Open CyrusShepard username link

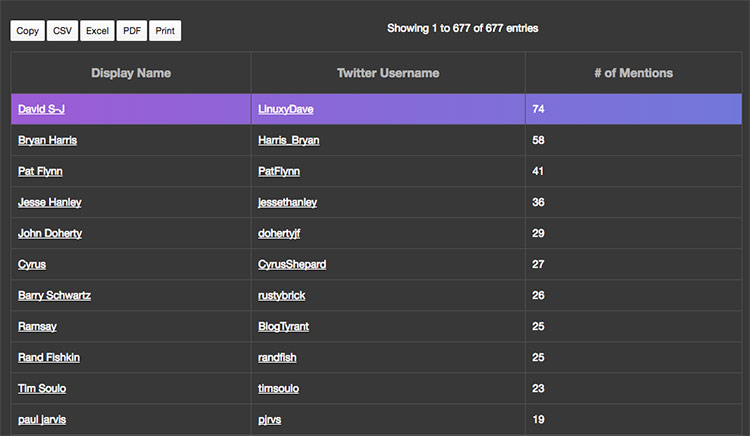pos(292,264)
